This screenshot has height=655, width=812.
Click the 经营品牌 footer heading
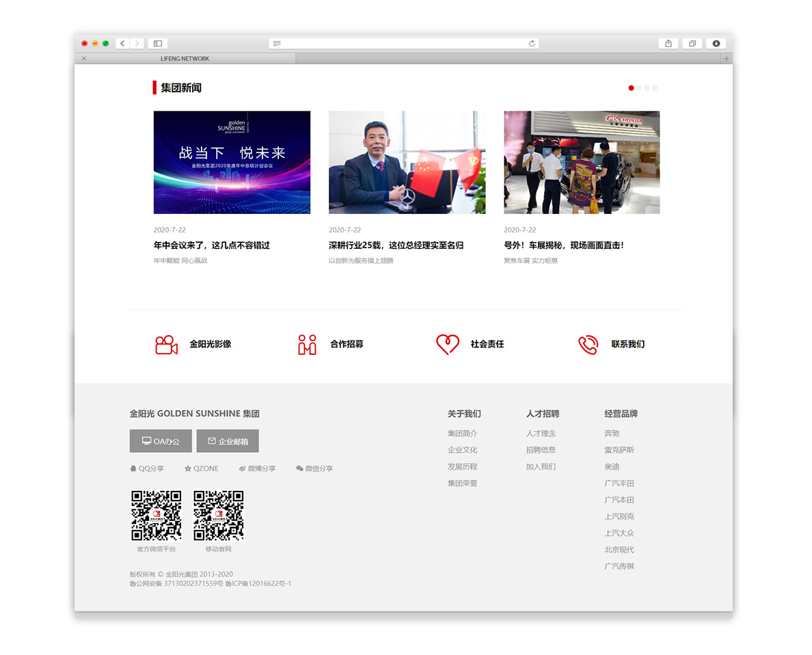tap(621, 414)
